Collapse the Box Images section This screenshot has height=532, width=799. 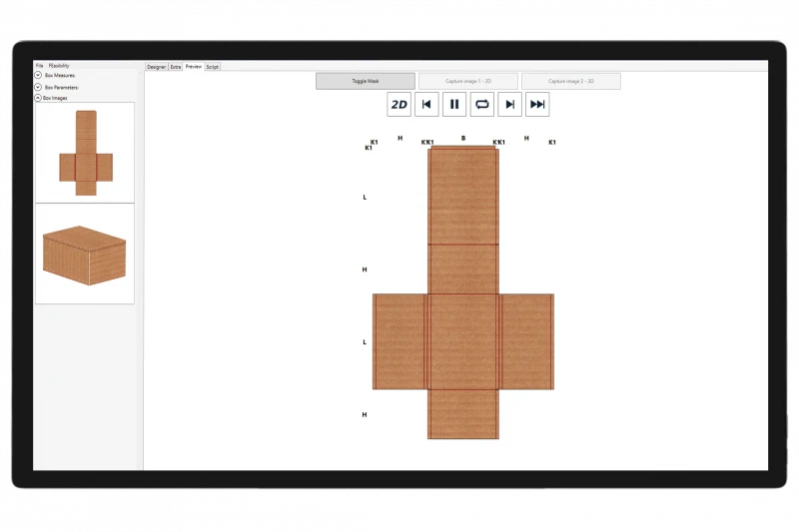39,98
